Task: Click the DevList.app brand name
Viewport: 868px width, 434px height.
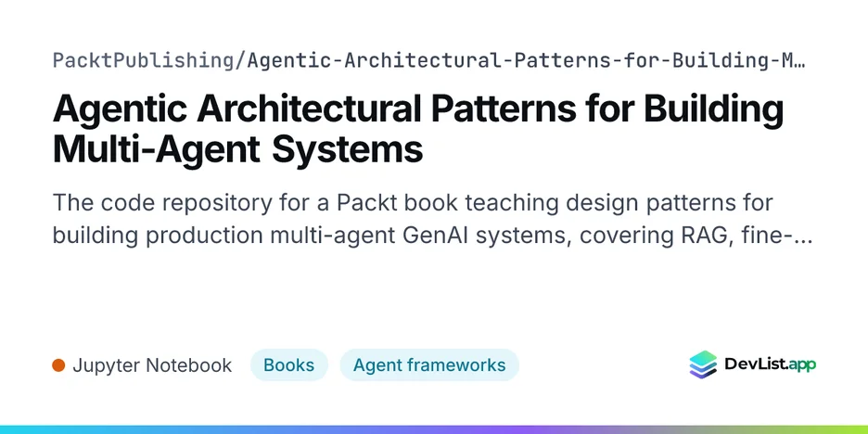Action: (x=770, y=364)
